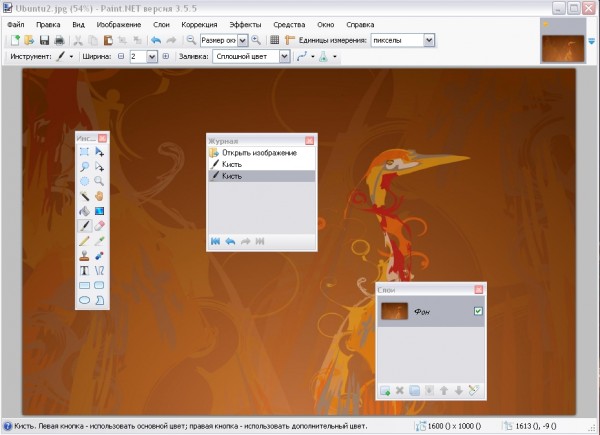Select the Freeform Shape tool

pyautogui.click(x=99, y=300)
